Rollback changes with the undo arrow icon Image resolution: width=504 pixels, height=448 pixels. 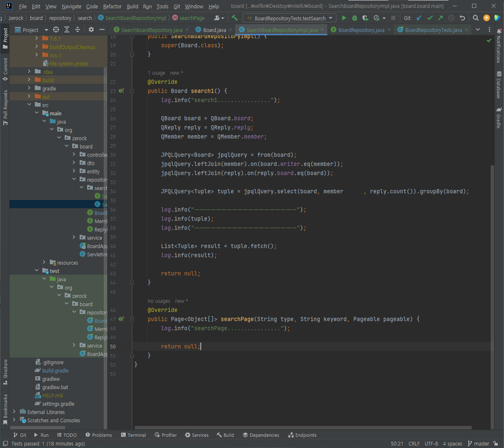click(x=463, y=18)
